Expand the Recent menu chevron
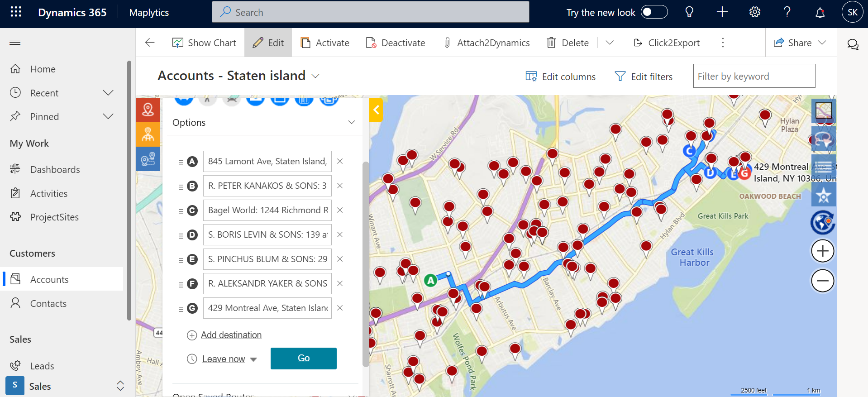The height and width of the screenshot is (397, 868). pos(108,93)
